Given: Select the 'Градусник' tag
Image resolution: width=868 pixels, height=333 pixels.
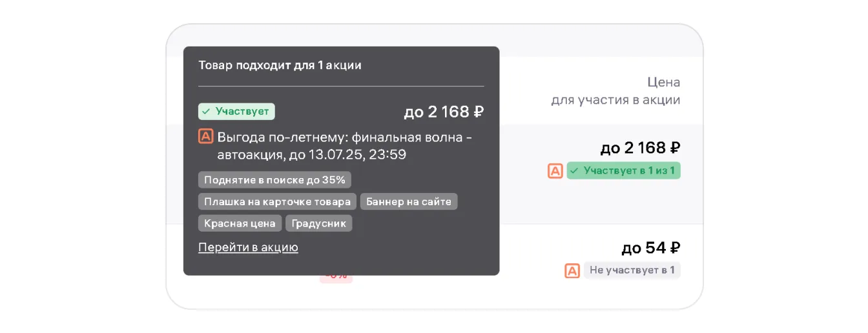Looking at the screenshot, I should point(318,224).
